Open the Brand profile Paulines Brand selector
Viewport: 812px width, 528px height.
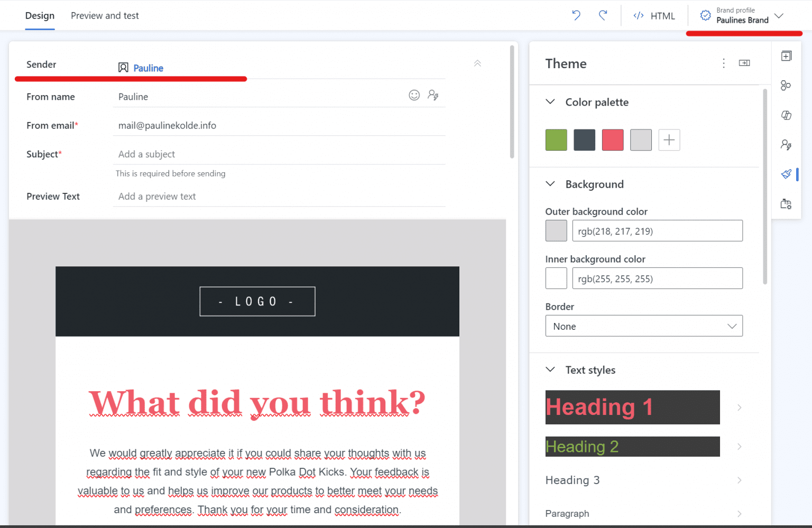pyautogui.click(x=743, y=15)
